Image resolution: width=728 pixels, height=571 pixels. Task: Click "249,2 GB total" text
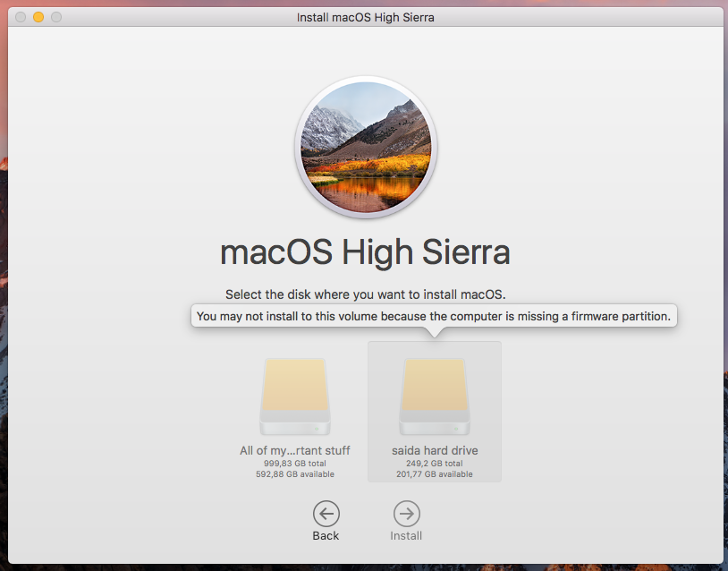(435, 464)
